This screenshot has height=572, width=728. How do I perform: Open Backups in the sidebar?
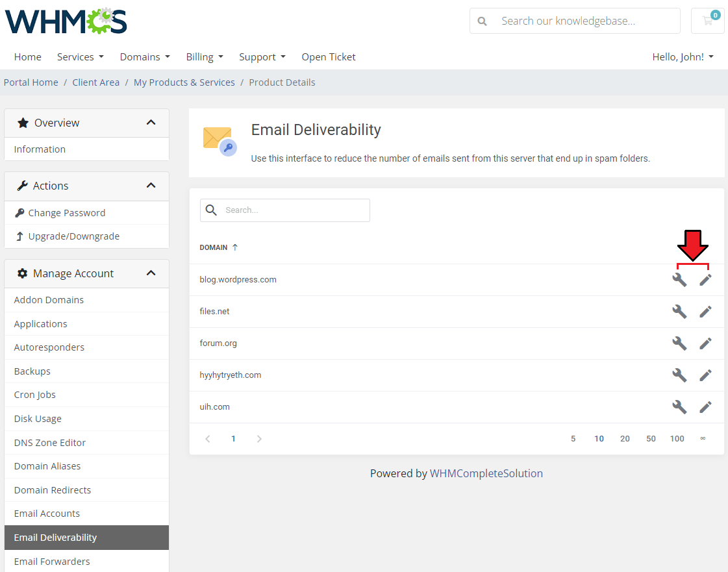(87, 371)
